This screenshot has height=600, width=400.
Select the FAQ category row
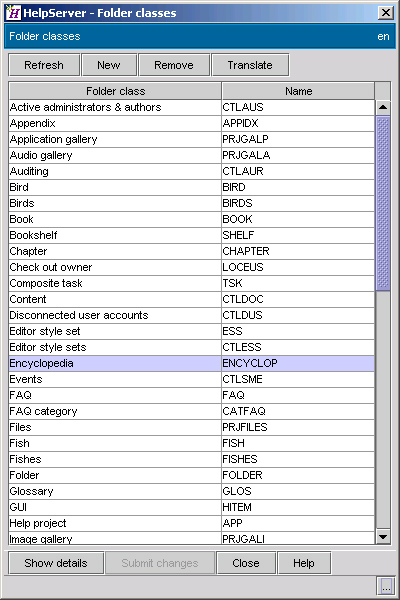click(191, 411)
